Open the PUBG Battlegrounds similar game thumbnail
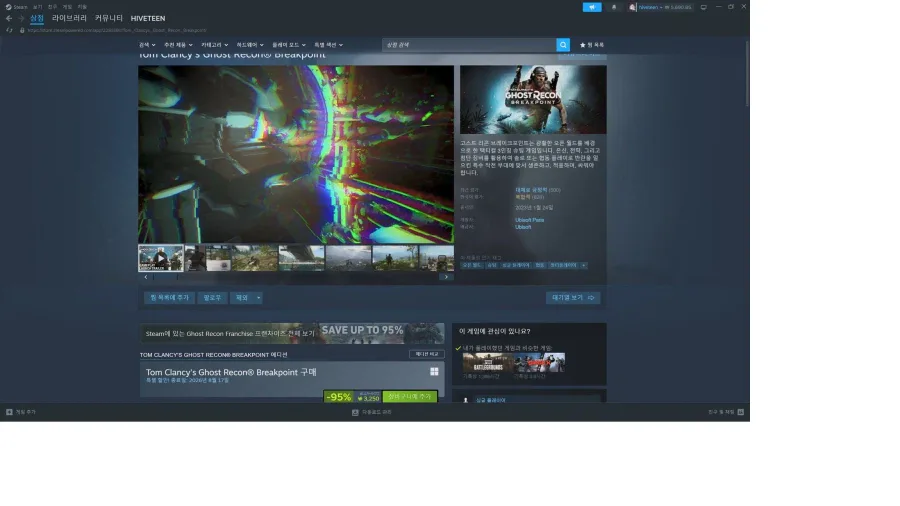 (x=488, y=363)
